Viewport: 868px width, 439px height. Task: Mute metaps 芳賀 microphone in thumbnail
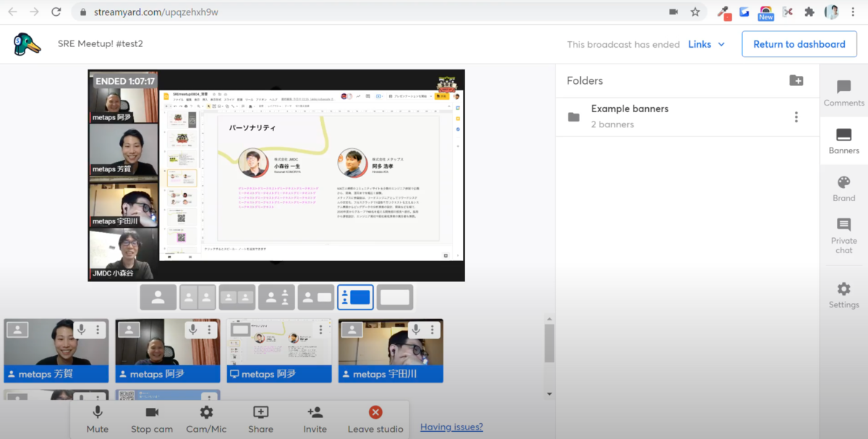[82, 330]
